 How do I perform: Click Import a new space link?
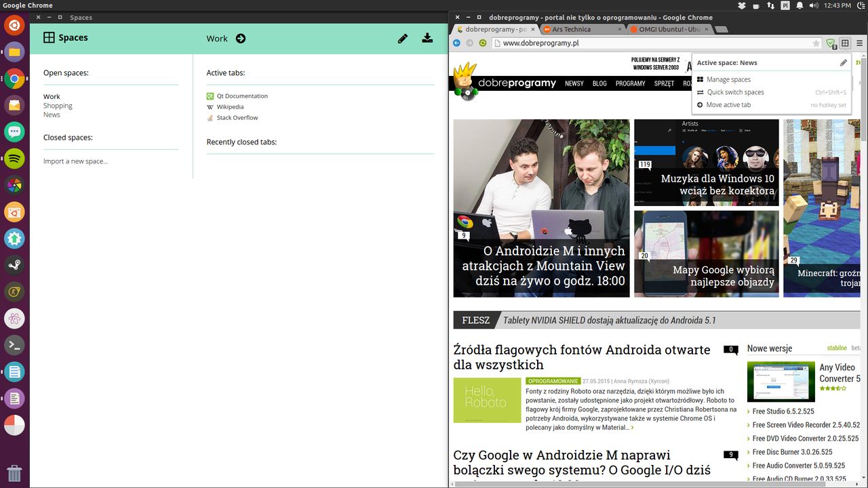tap(75, 161)
